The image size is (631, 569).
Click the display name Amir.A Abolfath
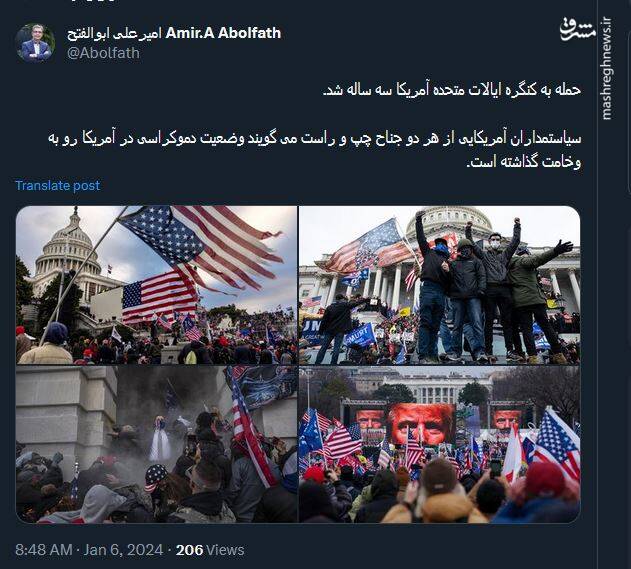pos(223,33)
